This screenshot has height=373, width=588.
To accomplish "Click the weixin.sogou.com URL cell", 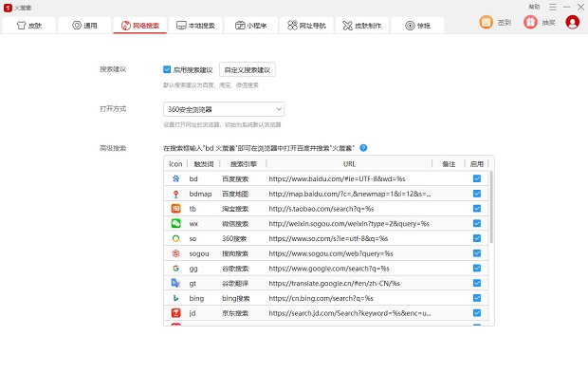I will (x=349, y=224).
